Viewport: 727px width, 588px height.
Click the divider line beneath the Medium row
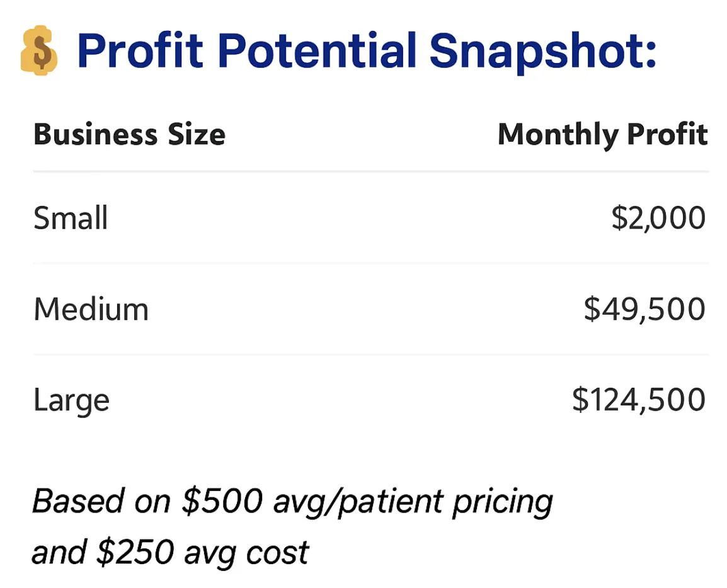[x=371, y=354]
